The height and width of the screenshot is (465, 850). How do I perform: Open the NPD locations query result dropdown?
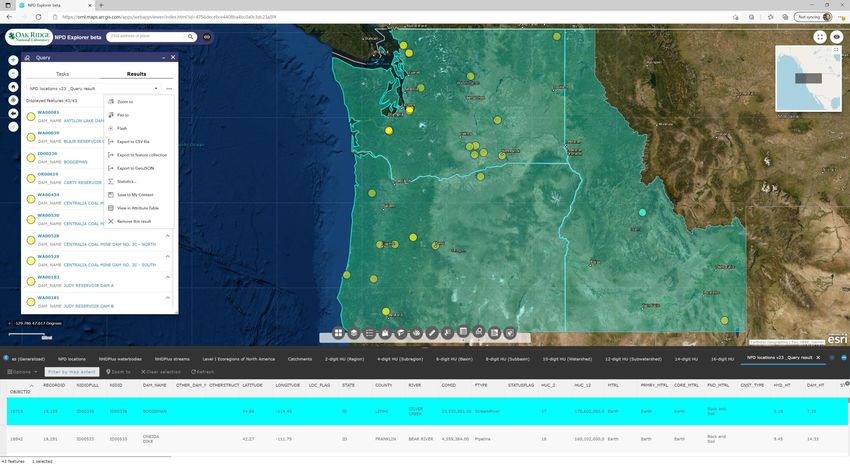click(x=94, y=88)
